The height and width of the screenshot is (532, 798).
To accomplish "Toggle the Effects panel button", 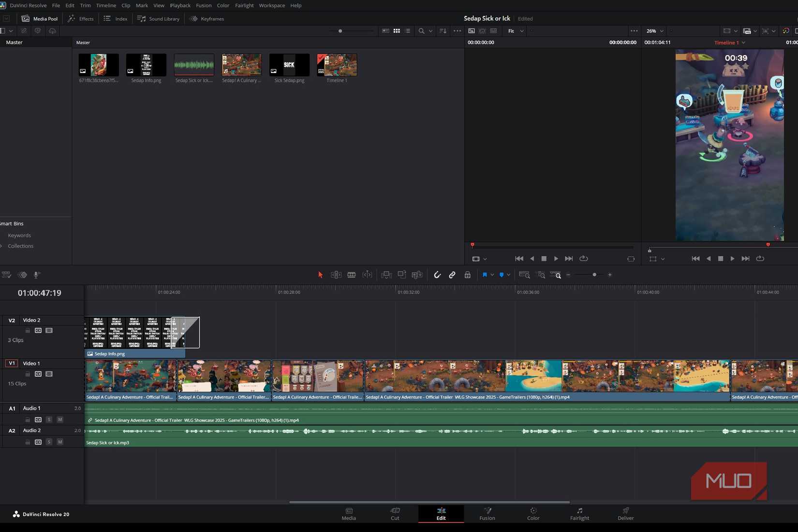I will [81, 18].
